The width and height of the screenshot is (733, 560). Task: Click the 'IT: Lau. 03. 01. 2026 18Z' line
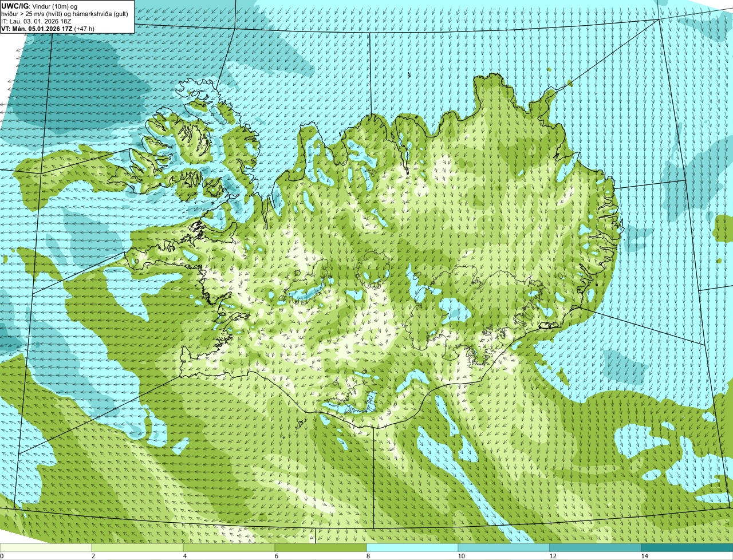click(37, 21)
